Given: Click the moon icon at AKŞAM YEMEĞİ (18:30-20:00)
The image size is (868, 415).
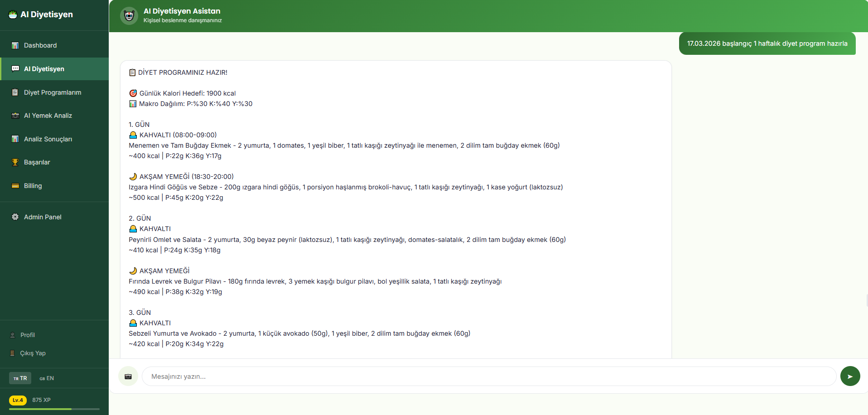Looking at the screenshot, I should tap(133, 177).
